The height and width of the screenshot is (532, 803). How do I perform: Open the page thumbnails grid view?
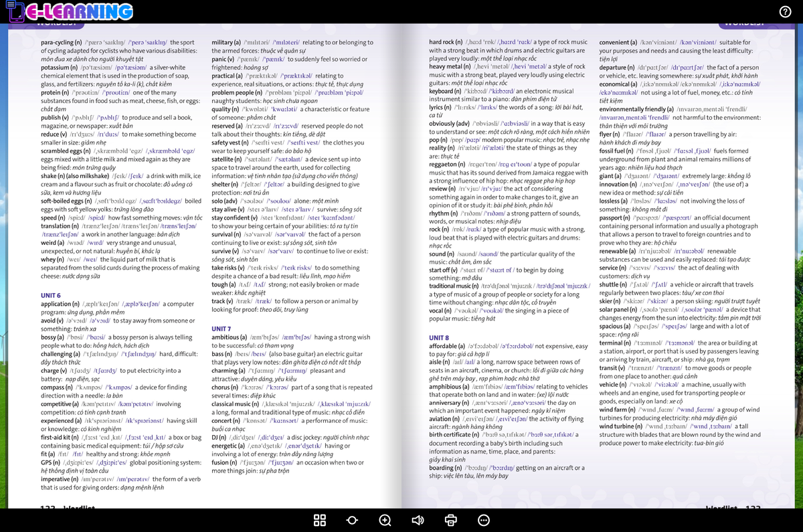click(320, 520)
